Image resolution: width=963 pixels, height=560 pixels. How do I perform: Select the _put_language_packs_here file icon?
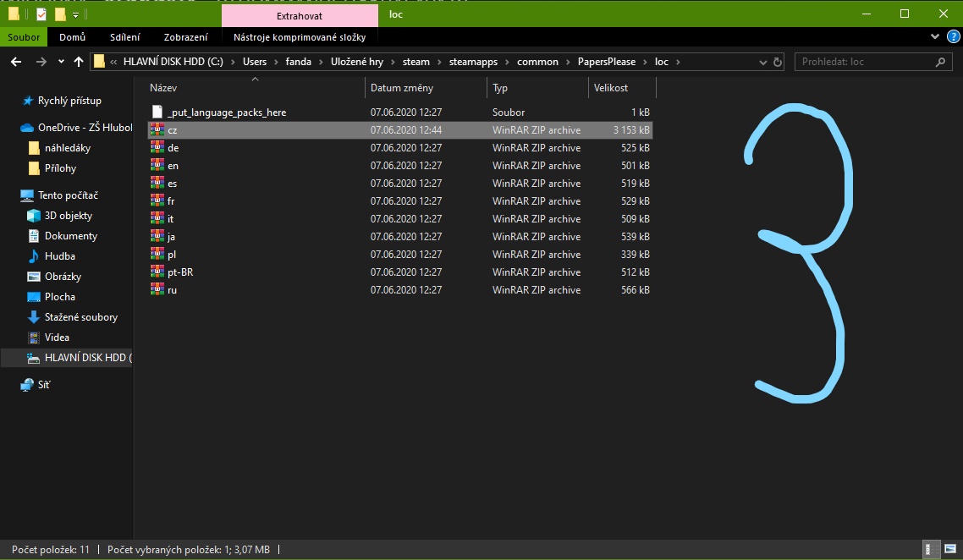click(157, 112)
